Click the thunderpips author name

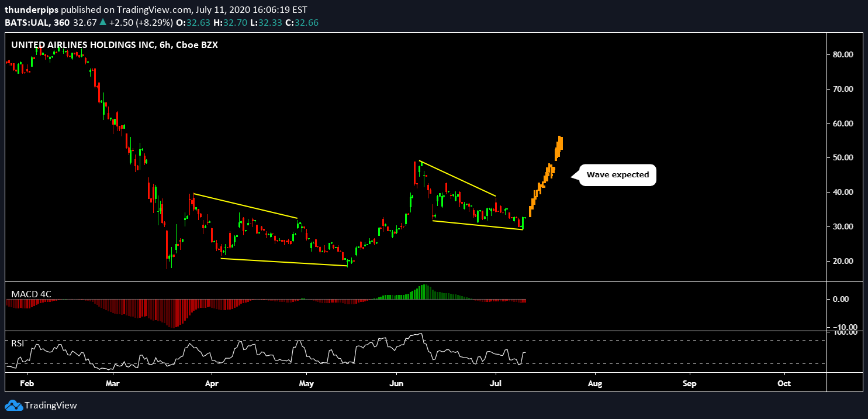point(32,10)
